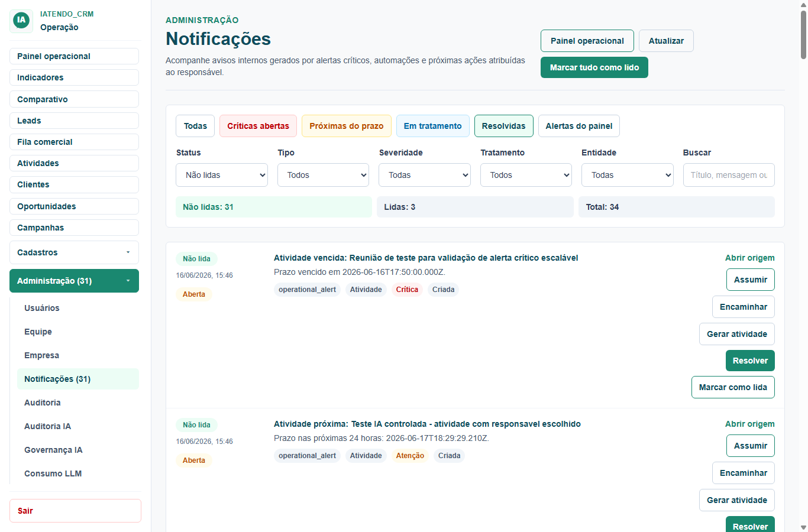Open the Severidade dropdown

tap(425, 175)
